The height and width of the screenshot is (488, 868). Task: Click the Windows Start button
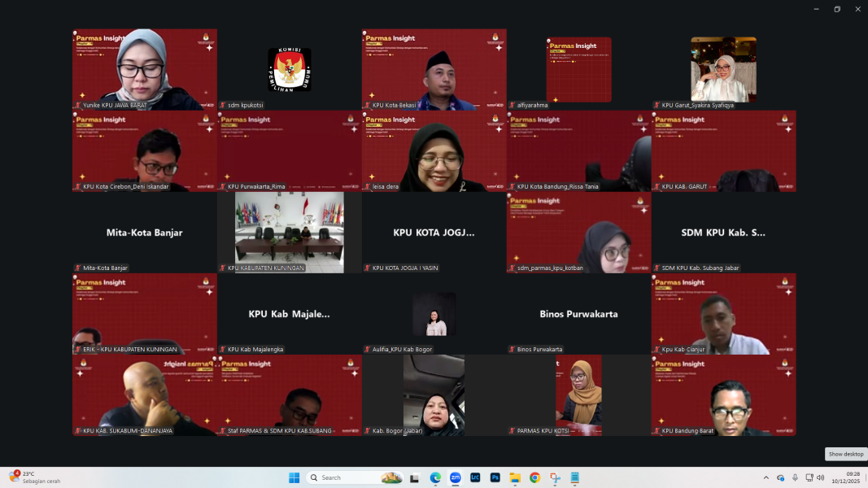(294, 477)
